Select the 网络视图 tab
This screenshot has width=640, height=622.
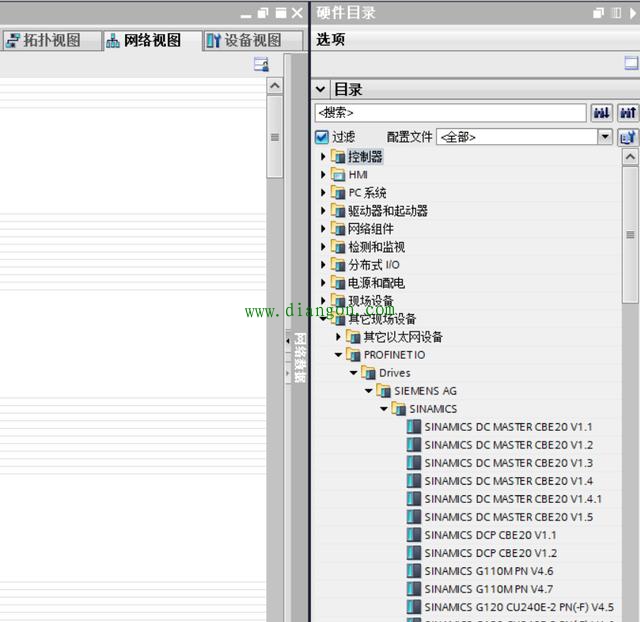144,41
